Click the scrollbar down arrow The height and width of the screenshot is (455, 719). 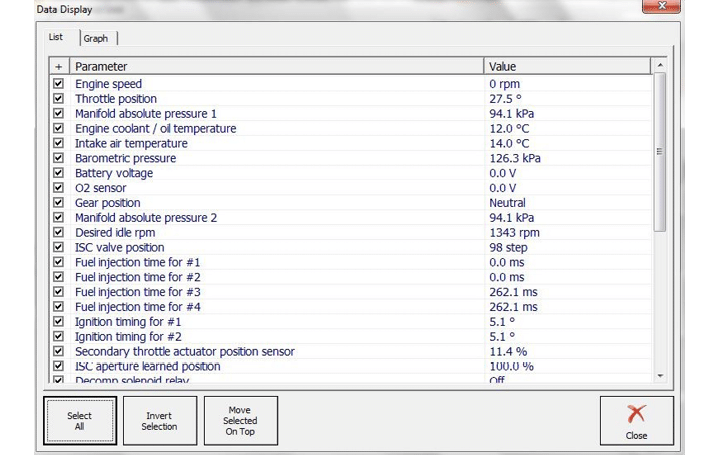click(x=659, y=376)
